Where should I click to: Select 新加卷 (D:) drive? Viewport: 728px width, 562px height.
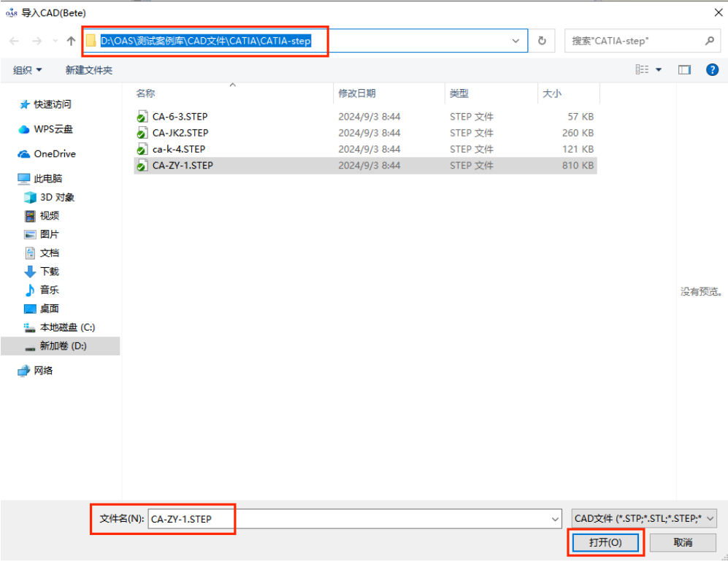coord(61,346)
